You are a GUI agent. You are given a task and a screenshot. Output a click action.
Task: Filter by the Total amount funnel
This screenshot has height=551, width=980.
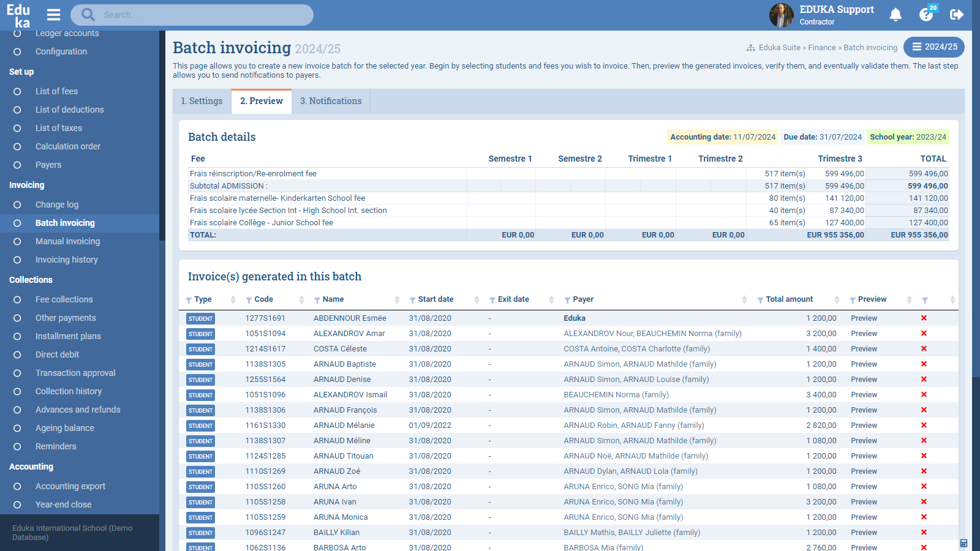click(760, 300)
